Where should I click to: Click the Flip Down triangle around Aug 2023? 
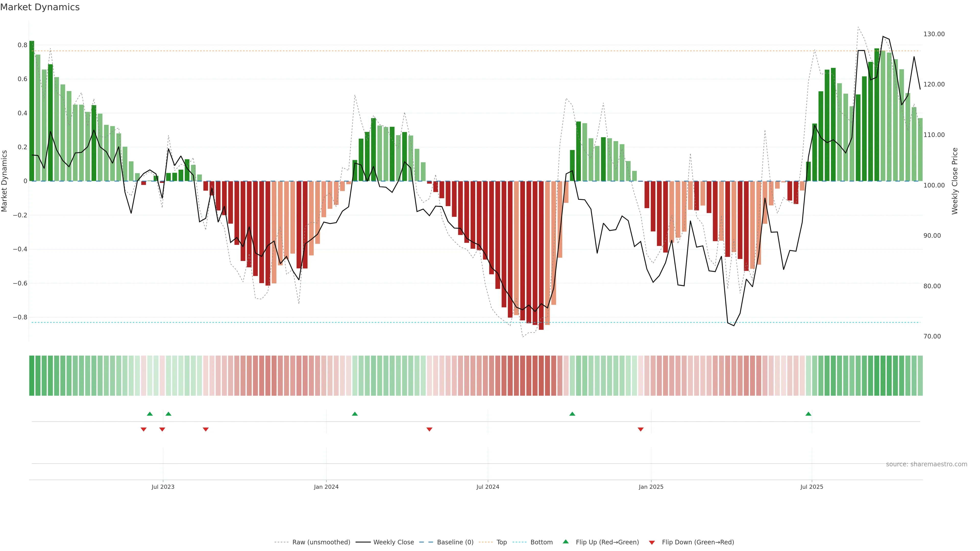[x=206, y=429]
